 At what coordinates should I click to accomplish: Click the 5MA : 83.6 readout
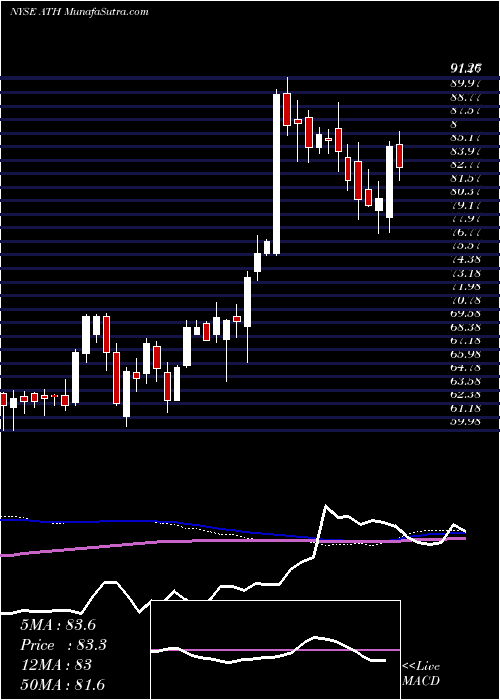pos(58,624)
